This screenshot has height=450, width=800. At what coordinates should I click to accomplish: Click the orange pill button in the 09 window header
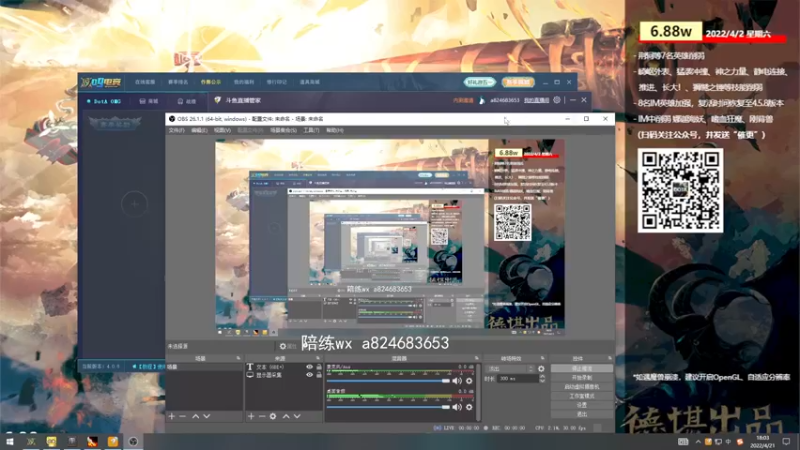(x=518, y=82)
